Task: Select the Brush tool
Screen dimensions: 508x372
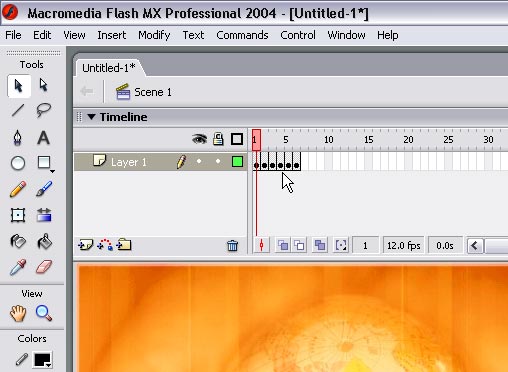Action: click(x=44, y=189)
